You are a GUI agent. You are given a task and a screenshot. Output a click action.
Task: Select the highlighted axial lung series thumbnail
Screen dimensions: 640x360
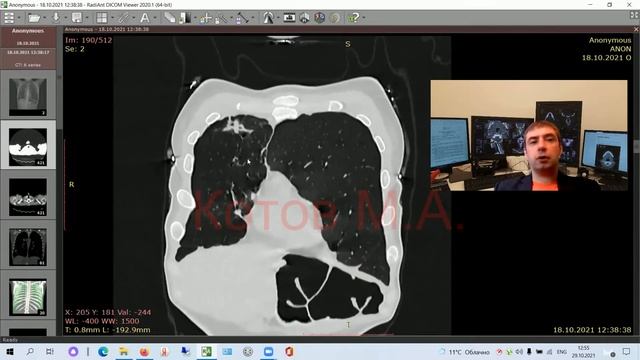[x=28, y=146]
